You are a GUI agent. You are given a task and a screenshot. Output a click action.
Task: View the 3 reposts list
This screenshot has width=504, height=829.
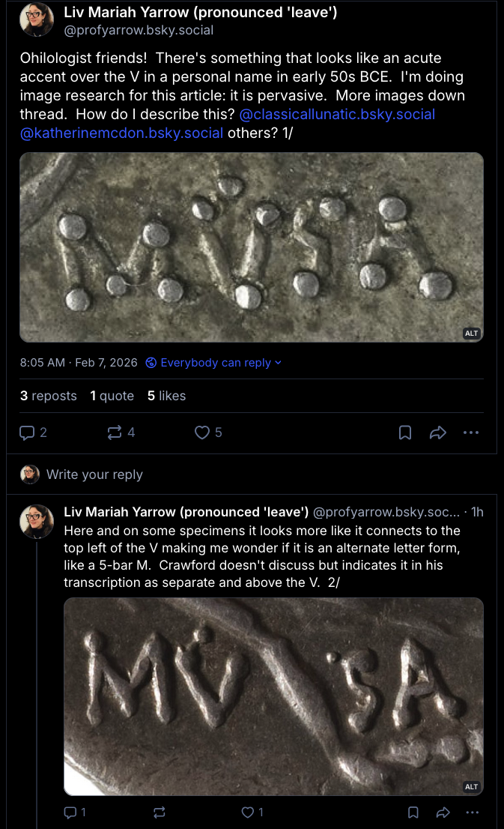[x=49, y=396]
